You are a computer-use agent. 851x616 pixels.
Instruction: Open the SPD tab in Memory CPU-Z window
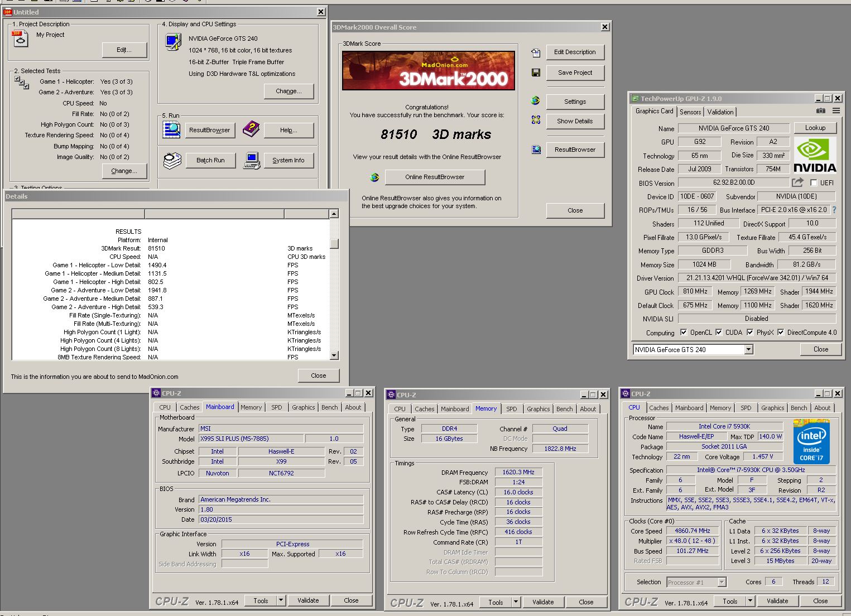click(512, 409)
